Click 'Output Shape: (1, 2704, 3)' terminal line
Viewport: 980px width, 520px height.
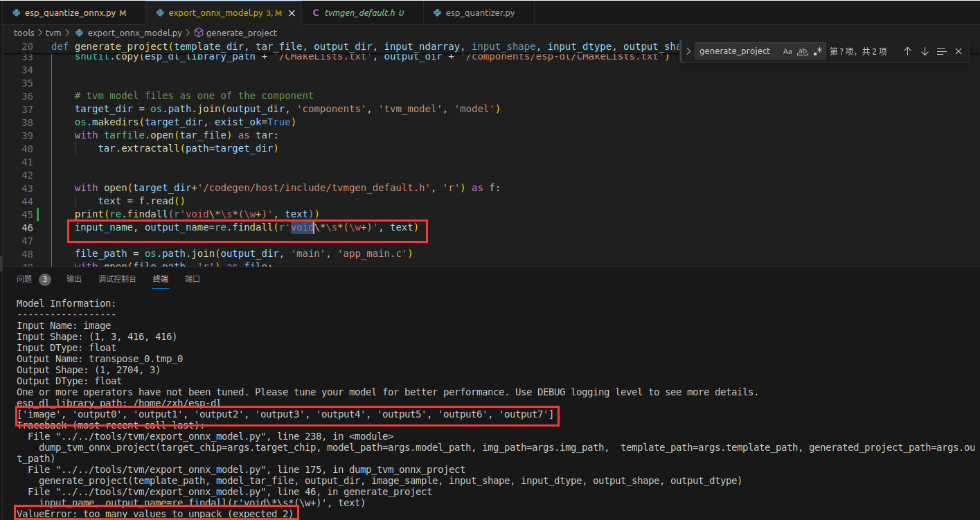(89, 370)
